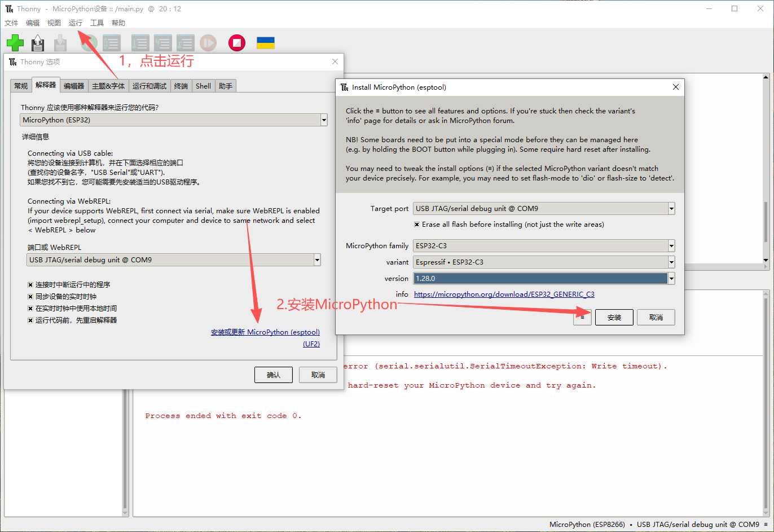Viewport: 774px width, 532px height.
Task: Uncheck Erase all flash before installing
Action: [417, 225]
